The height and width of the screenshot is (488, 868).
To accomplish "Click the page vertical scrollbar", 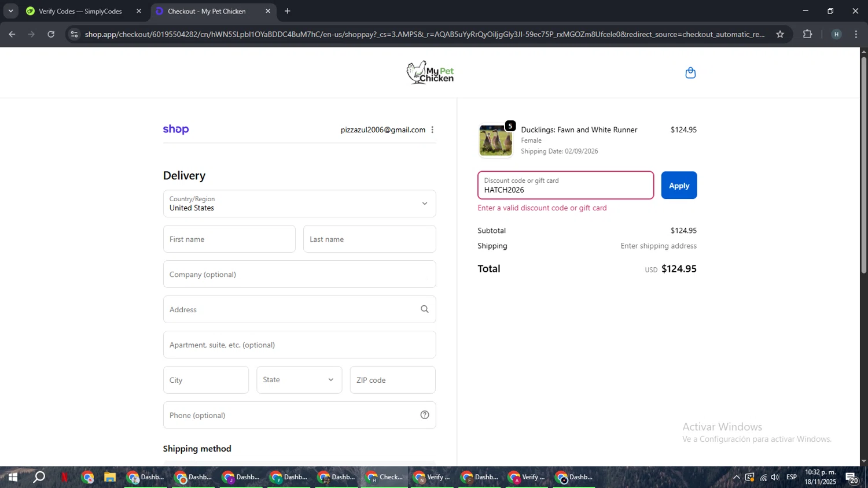I will [863, 165].
